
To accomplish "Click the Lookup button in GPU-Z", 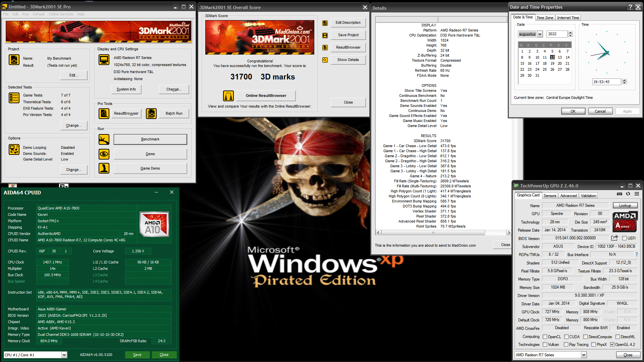I will coord(625,205).
